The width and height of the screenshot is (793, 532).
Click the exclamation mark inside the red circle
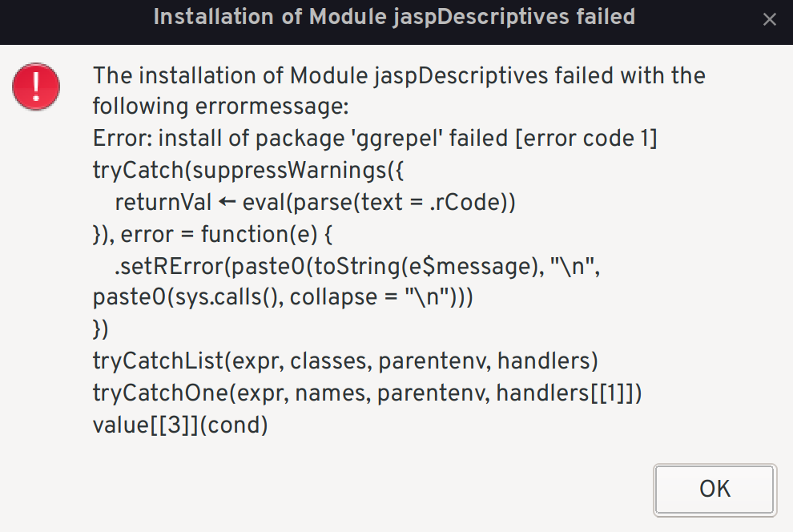[35, 86]
